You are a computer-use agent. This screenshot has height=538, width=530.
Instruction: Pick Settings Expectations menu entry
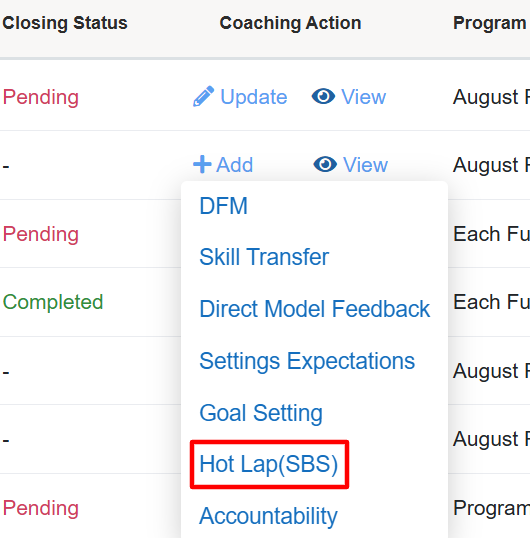[307, 362]
